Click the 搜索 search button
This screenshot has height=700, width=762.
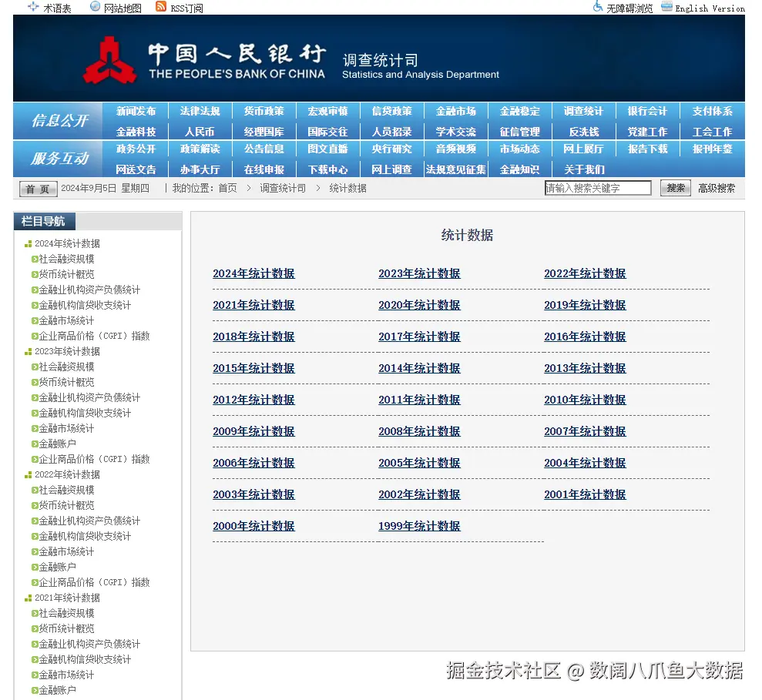click(x=676, y=188)
